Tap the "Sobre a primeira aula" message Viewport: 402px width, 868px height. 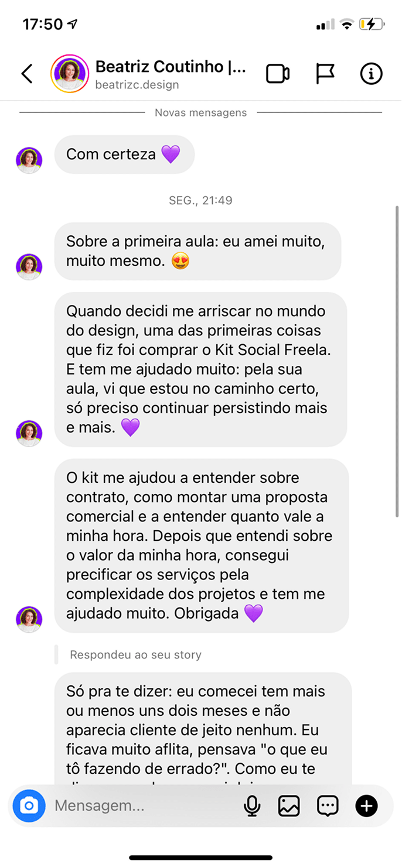point(201,251)
